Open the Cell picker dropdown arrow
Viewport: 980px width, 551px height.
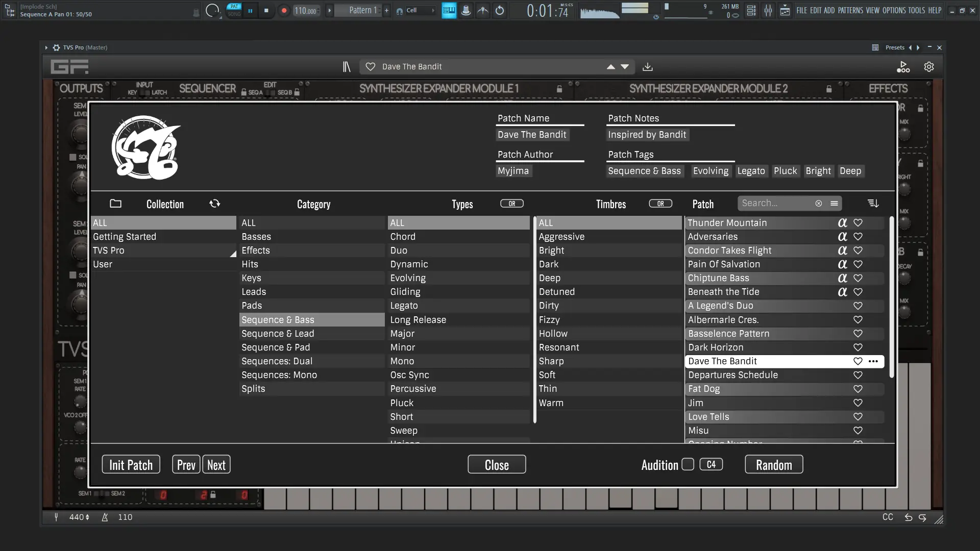432,10
